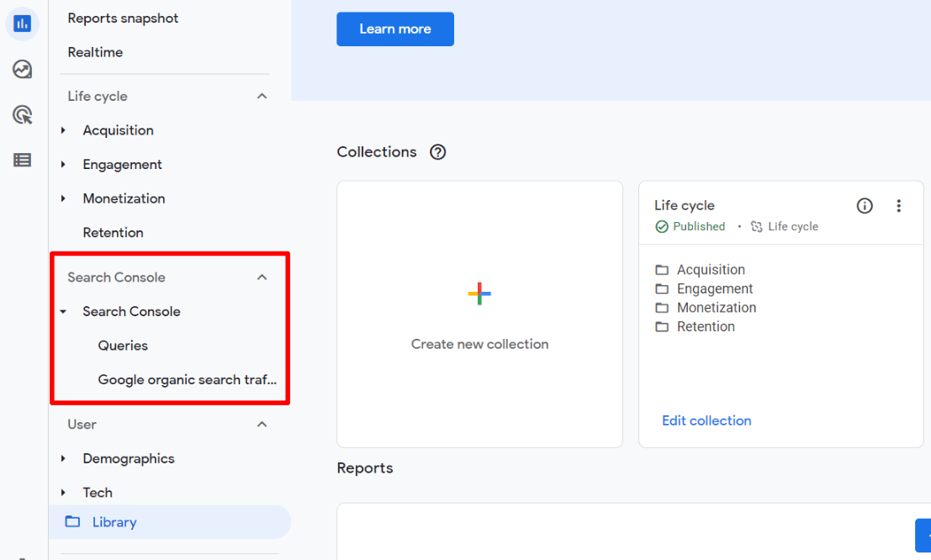This screenshot has width=931, height=560.
Task: Click the Published status indicator
Action: pyautogui.click(x=690, y=226)
